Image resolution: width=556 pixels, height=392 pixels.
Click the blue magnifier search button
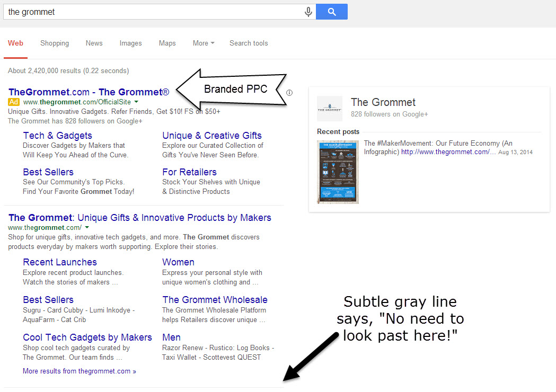pyautogui.click(x=332, y=12)
